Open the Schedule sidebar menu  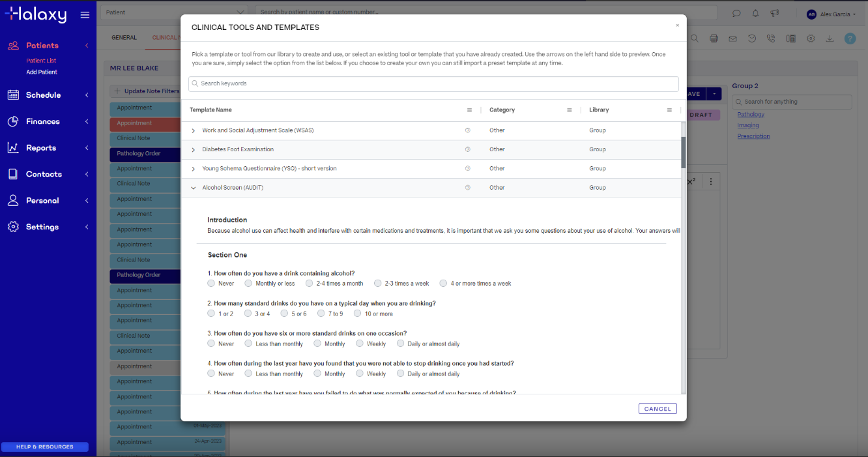click(x=43, y=95)
